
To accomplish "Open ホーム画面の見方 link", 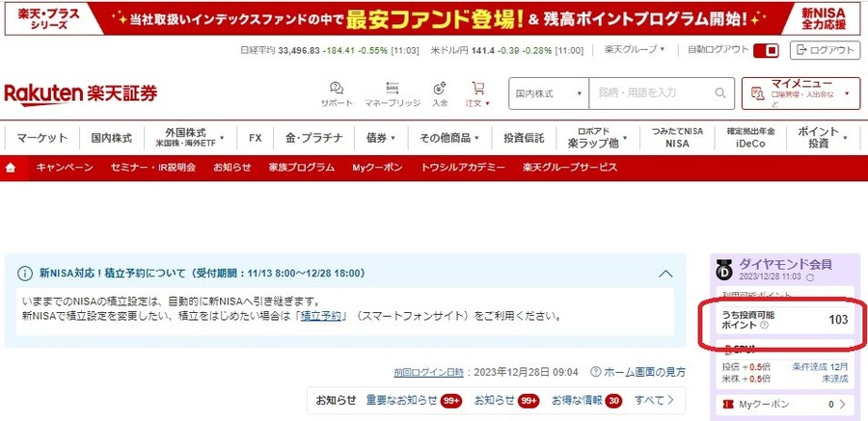I will (644, 372).
